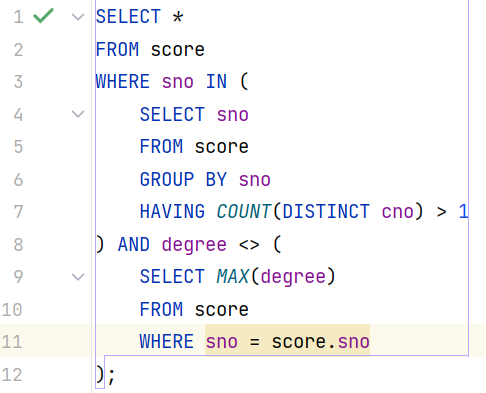Click 'score' table name on line 10

[x=222, y=310]
